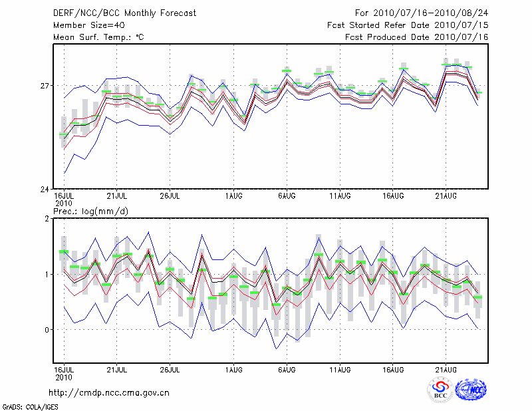Click the Mean Surf. Temp. heading
Viewport: 532px width, 411px height.
(98, 37)
